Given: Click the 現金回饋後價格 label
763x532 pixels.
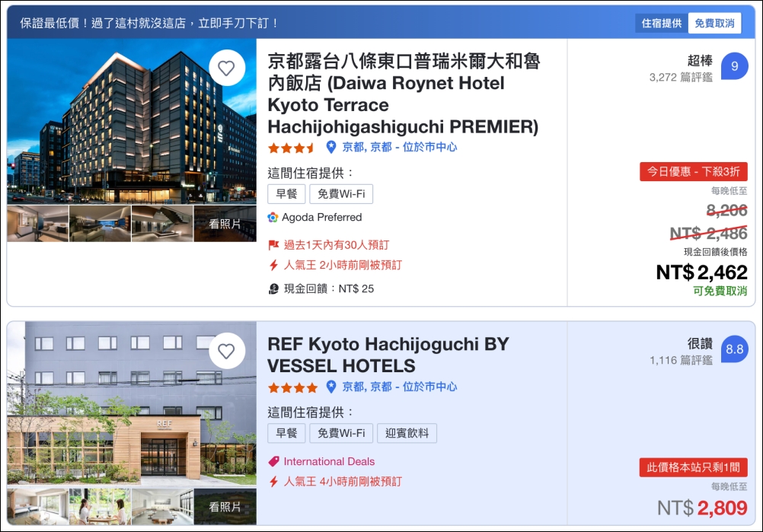Looking at the screenshot, I should click(x=715, y=252).
